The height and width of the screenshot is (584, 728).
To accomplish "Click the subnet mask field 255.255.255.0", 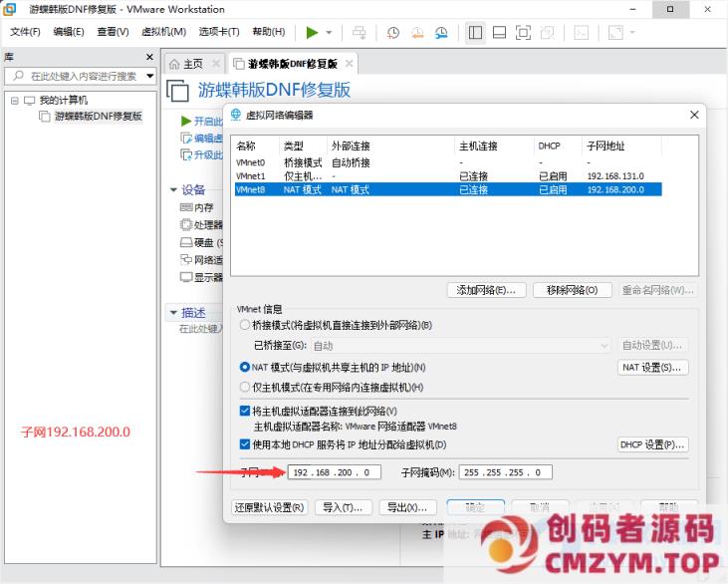I will click(x=506, y=472).
